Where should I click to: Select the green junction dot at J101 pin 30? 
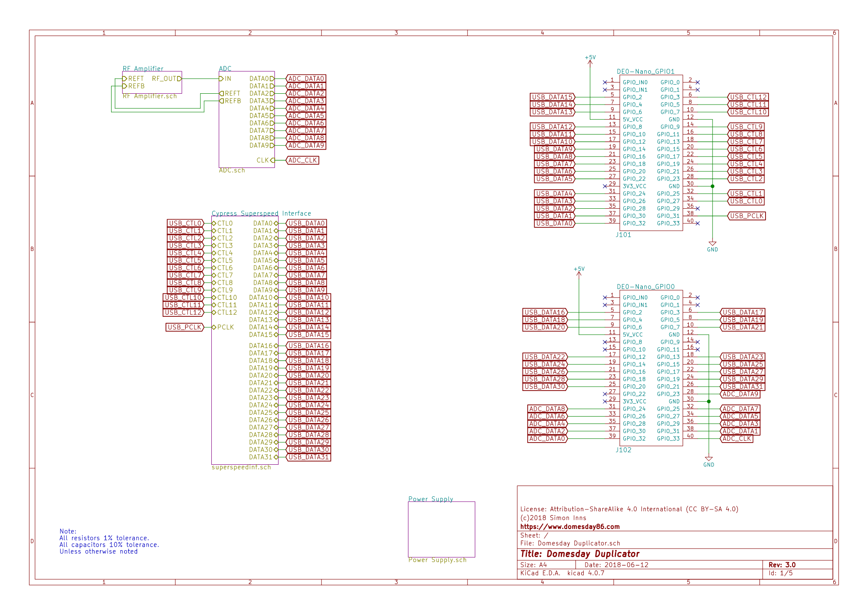click(x=712, y=186)
